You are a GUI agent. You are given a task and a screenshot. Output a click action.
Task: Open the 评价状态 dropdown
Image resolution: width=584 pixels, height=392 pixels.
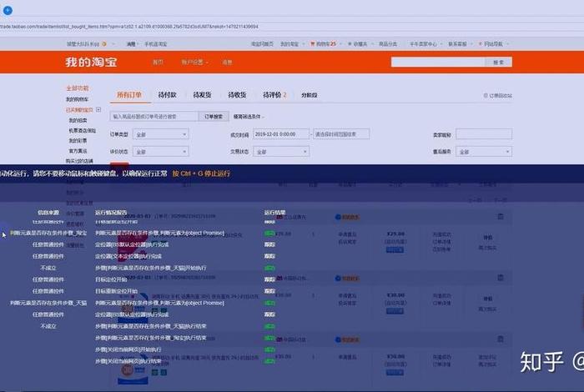160,152
